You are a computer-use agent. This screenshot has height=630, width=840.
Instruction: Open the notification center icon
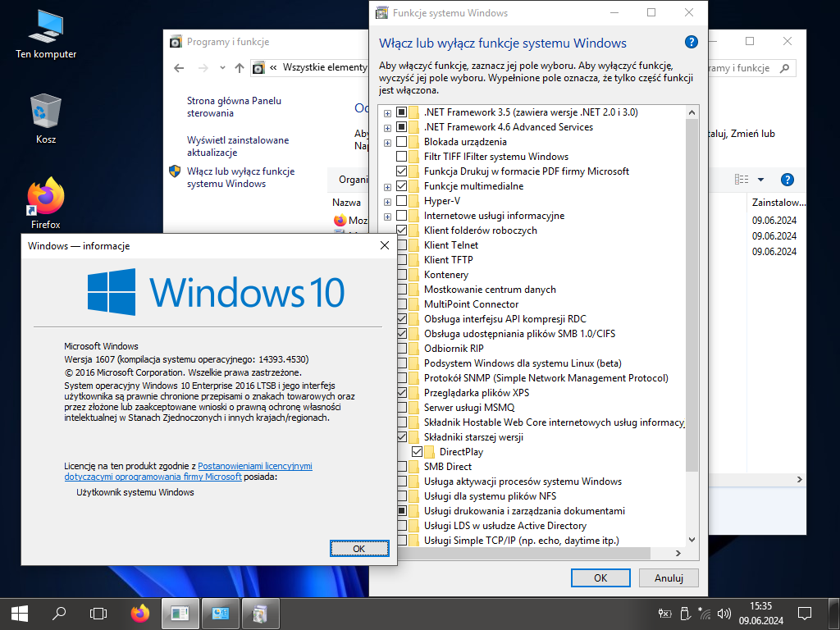[x=805, y=613]
